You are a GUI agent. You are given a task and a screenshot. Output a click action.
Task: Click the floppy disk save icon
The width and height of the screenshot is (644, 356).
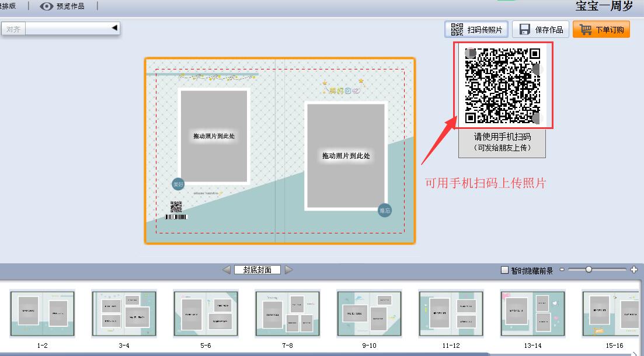pos(524,30)
